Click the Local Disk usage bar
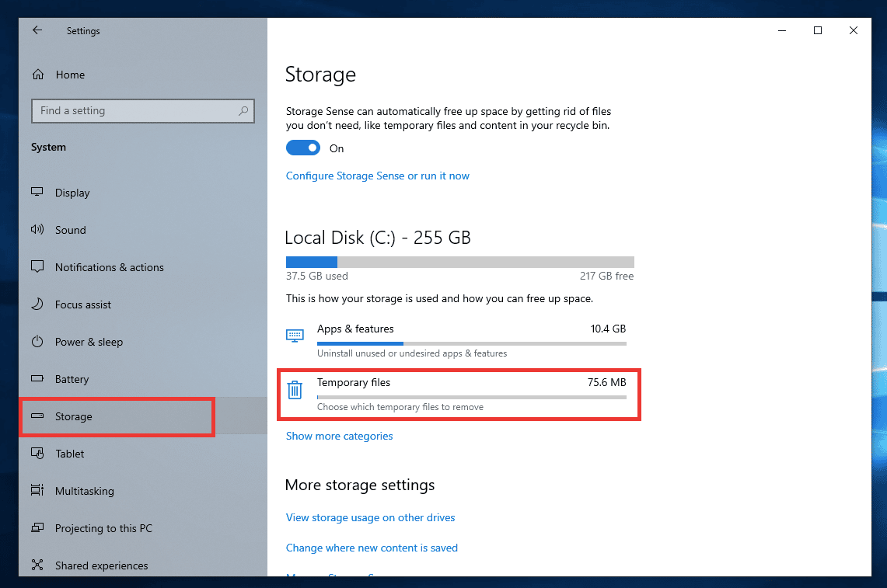 pos(460,262)
